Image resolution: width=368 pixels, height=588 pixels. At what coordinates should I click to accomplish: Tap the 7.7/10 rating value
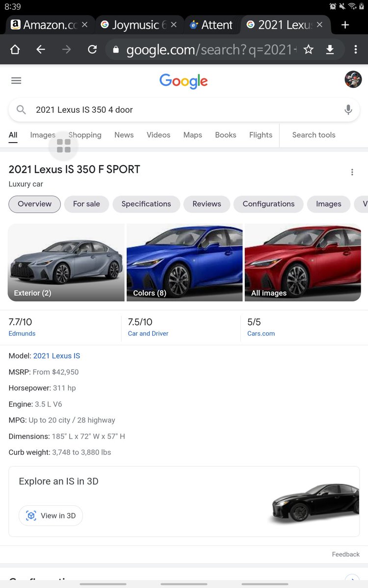20,322
